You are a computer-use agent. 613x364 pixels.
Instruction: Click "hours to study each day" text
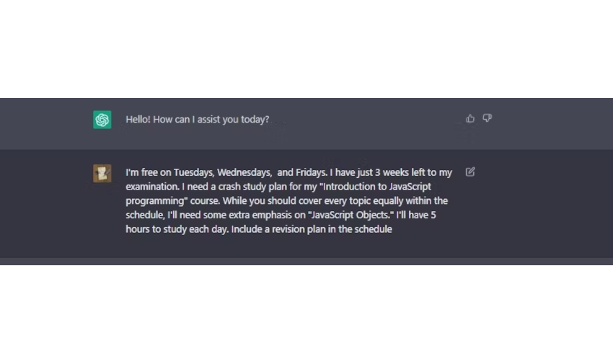click(175, 230)
